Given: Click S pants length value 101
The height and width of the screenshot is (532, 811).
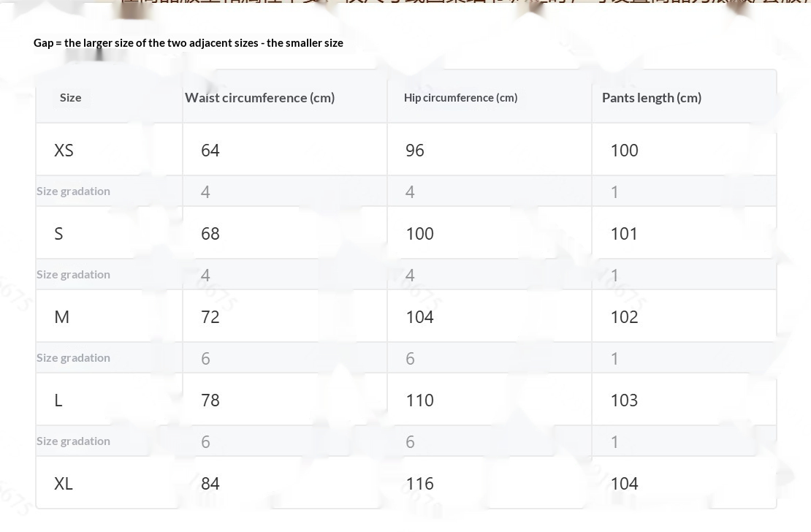Looking at the screenshot, I should coord(624,233).
